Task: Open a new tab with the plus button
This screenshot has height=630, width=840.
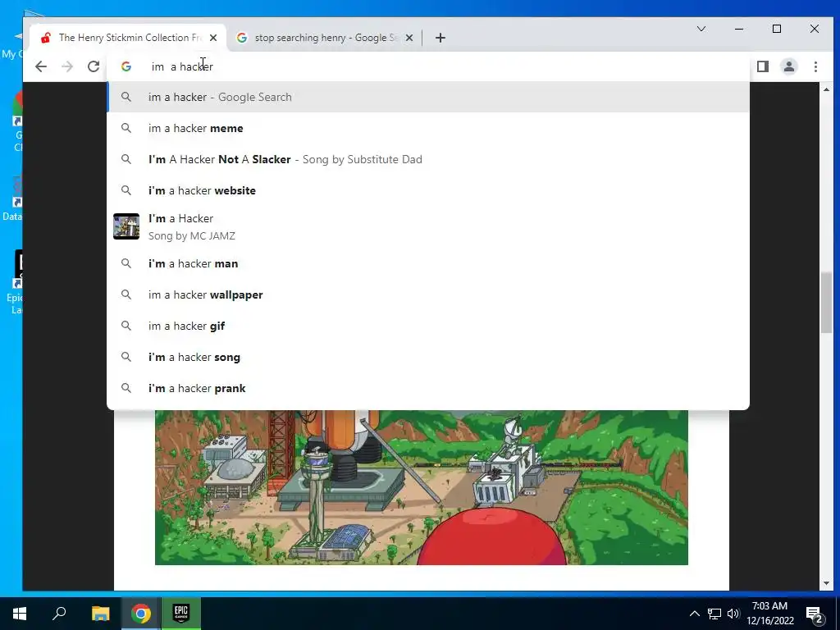Action: [441, 38]
